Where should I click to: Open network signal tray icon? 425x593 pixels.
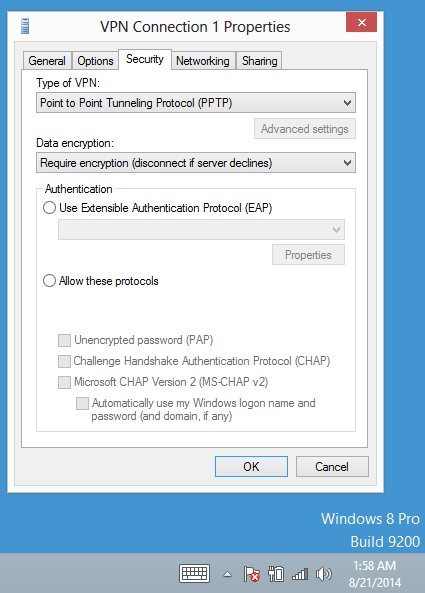coord(300,574)
